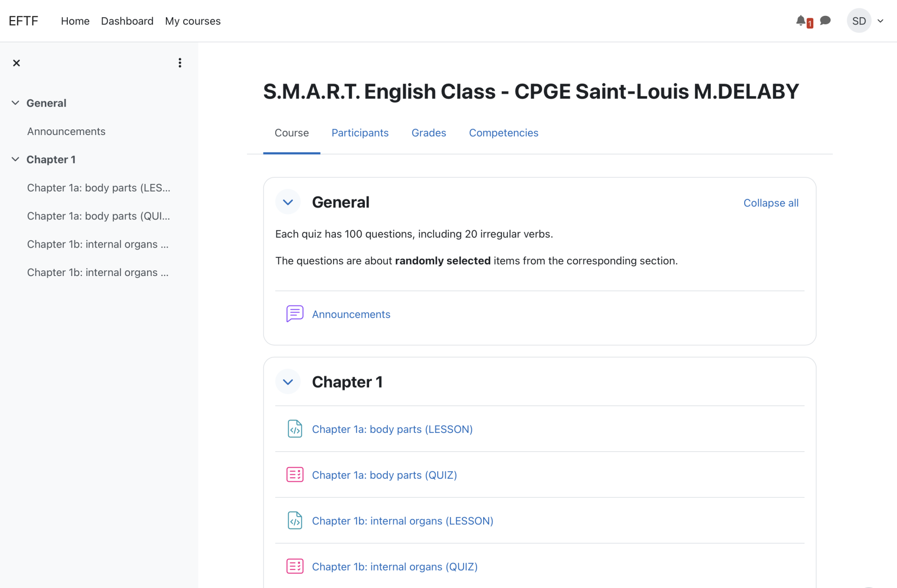Viewport: 897px width, 588px height.
Task: Open the user menu dropdown arrow
Action: click(x=881, y=21)
